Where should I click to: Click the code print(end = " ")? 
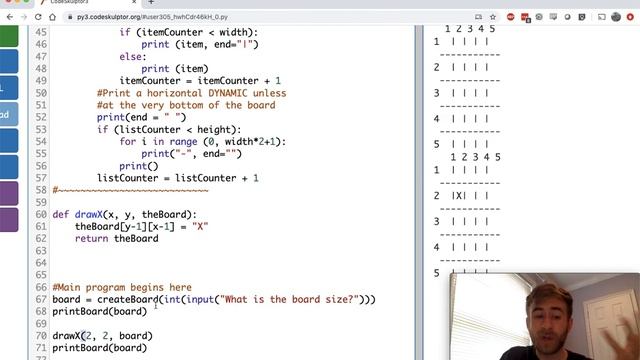[141, 118]
